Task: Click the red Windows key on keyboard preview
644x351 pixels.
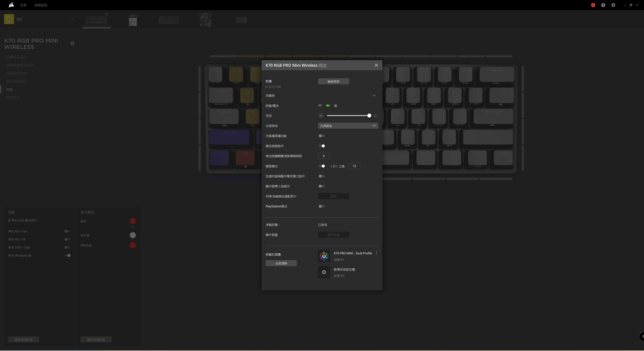Action: 245,158
